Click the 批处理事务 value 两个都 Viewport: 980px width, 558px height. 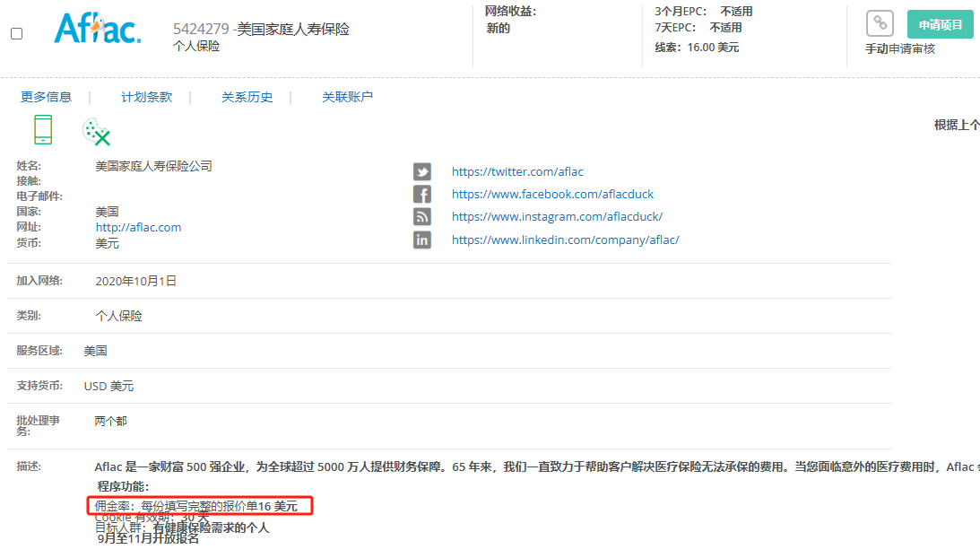[x=110, y=421]
